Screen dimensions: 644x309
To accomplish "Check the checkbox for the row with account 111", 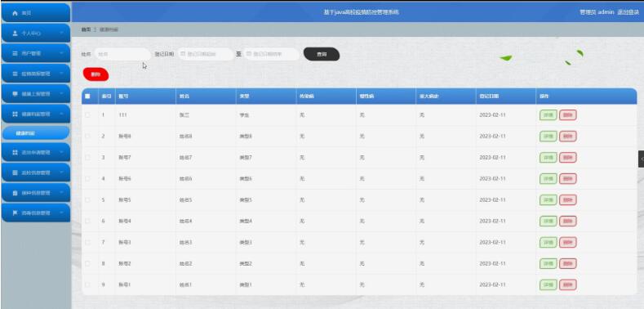I will (x=87, y=115).
